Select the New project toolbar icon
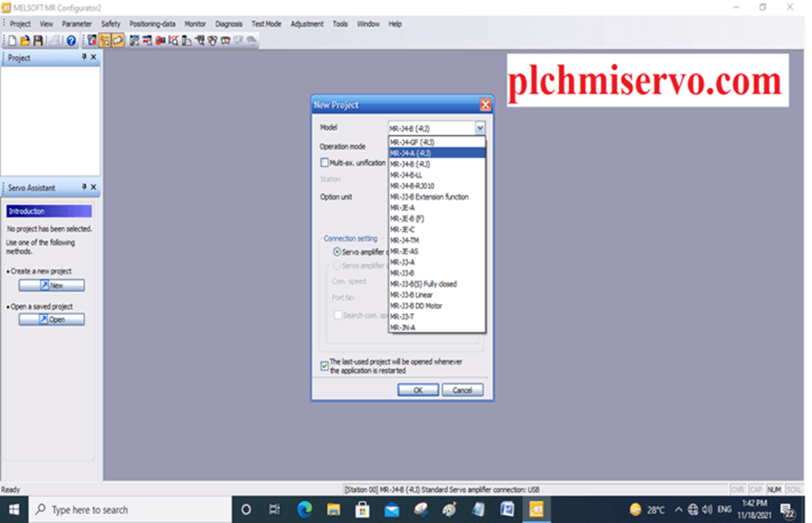The height and width of the screenshot is (523, 812). tap(12, 41)
